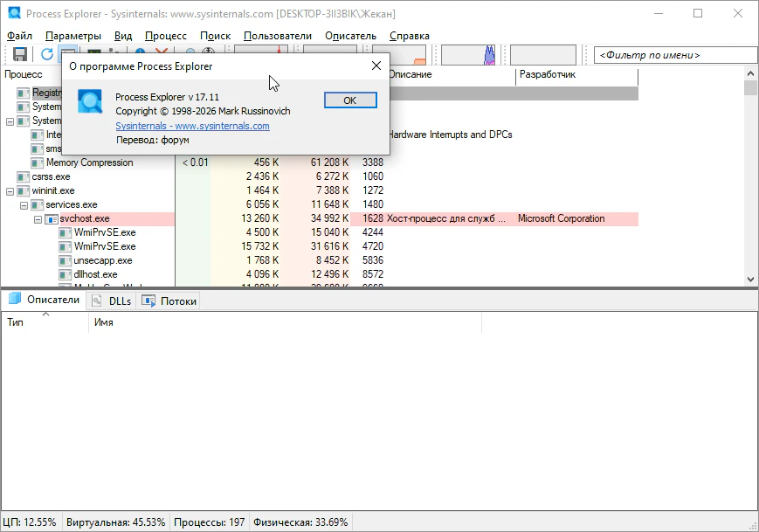This screenshot has width=759, height=532.
Task: Open the Файл menu
Action: (x=19, y=36)
